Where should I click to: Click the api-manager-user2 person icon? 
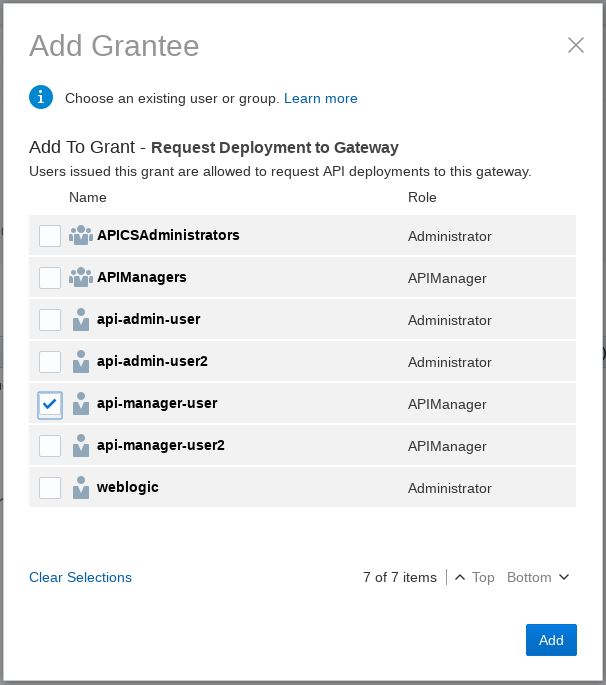(81, 446)
